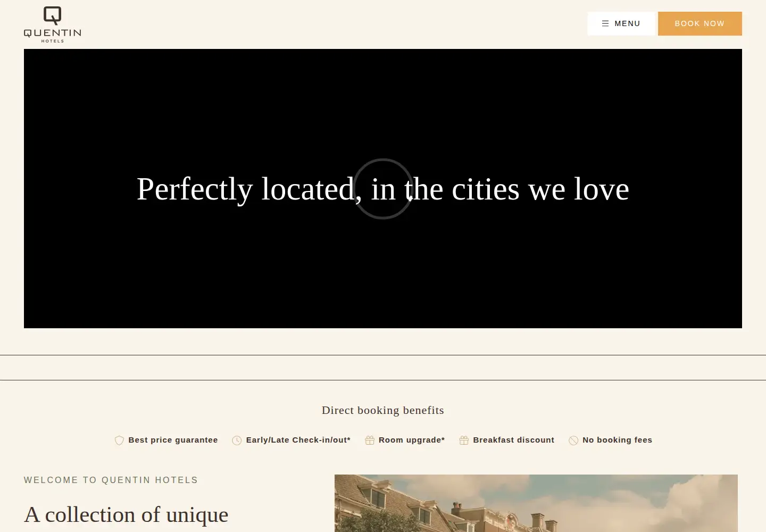Click the crossed-circle icon for No booking fees
The height and width of the screenshot is (532, 766).
(x=573, y=440)
